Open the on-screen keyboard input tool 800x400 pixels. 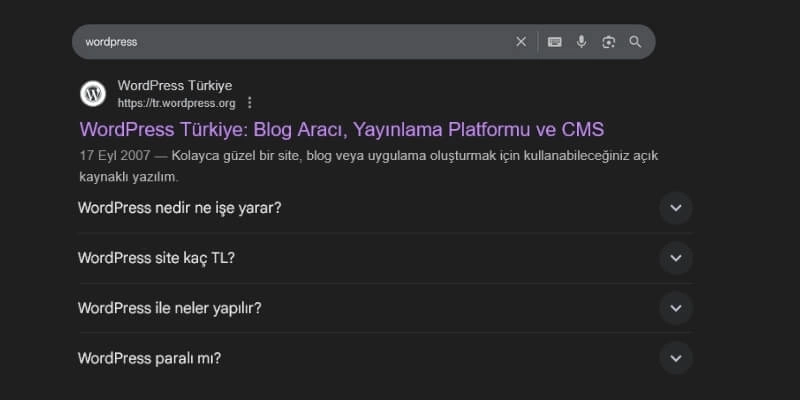(555, 42)
